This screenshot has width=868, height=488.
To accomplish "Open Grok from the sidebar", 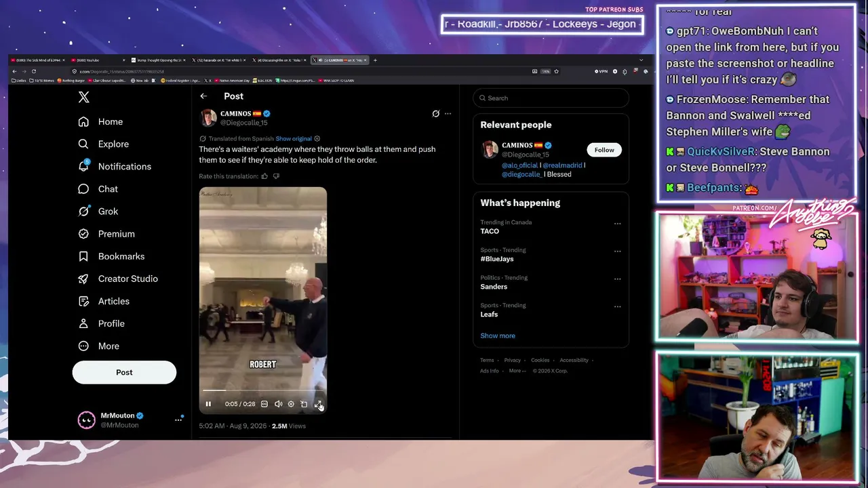I will [98, 211].
